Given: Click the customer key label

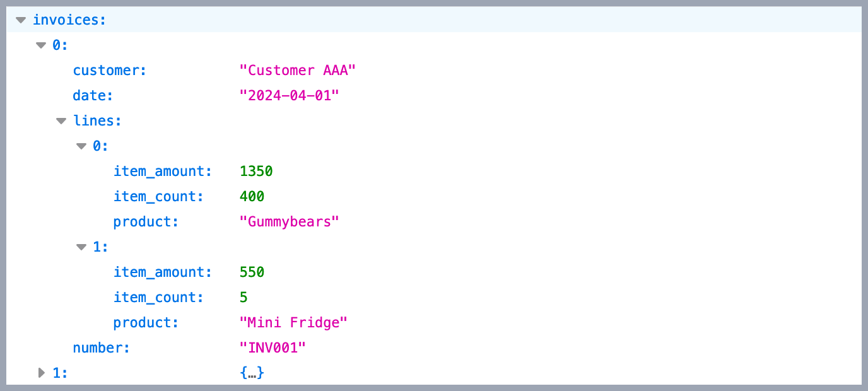Looking at the screenshot, I should (x=109, y=71).
